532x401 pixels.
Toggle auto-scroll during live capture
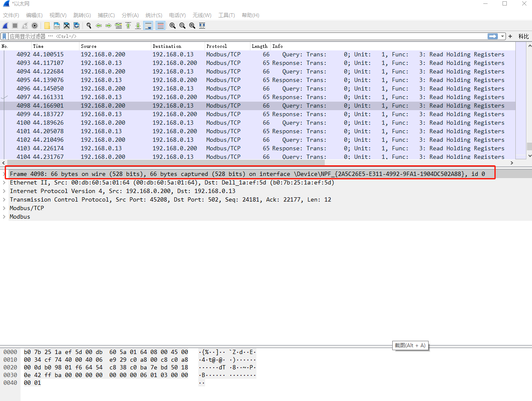pos(148,26)
